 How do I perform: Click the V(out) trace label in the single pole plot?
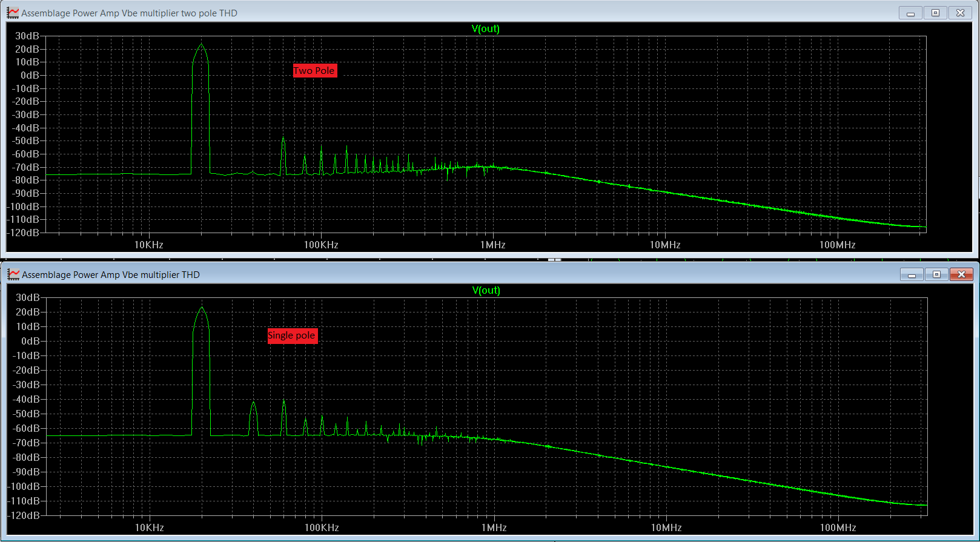pyautogui.click(x=486, y=290)
